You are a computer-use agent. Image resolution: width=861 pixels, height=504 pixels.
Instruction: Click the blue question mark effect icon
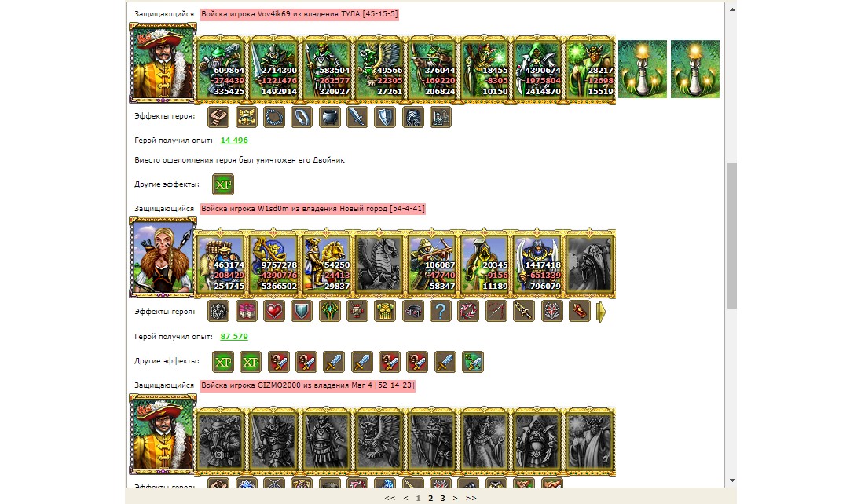(441, 312)
